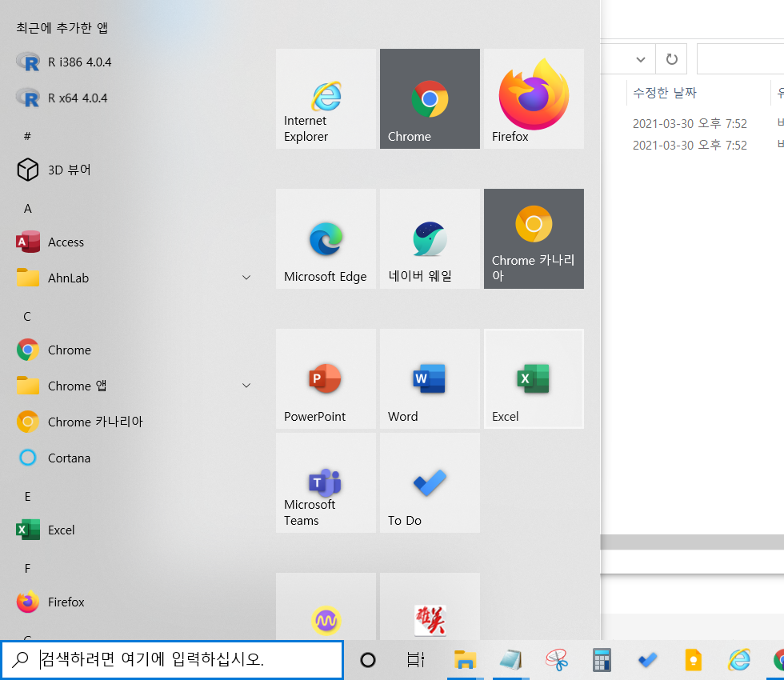Open the To Do tile
This screenshot has height=680, width=784.
pyautogui.click(x=430, y=482)
